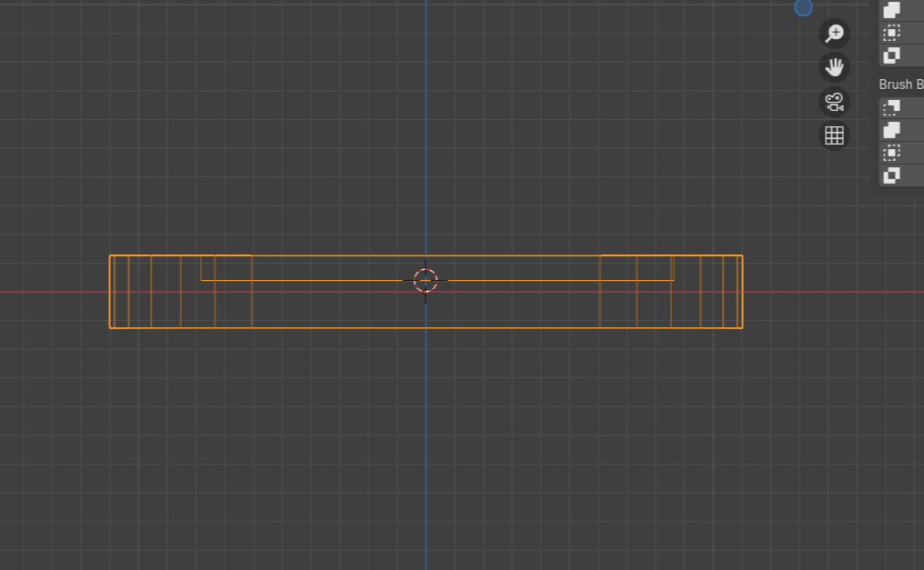Viewport: 924px width, 570px height.
Task: Click Union icon in upper Auto Boolean section
Action: click(x=891, y=9)
